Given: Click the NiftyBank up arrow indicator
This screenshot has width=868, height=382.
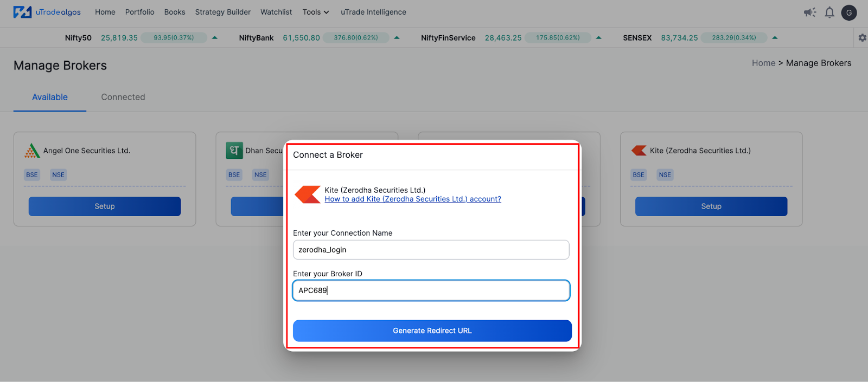Looking at the screenshot, I should click(397, 38).
